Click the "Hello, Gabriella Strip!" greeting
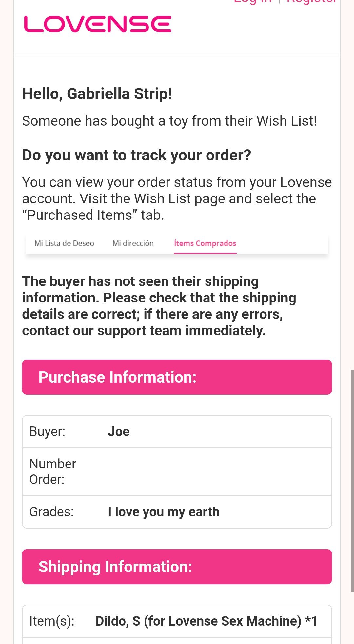This screenshot has height=644, width=354. pyautogui.click(x=97, y=94)
